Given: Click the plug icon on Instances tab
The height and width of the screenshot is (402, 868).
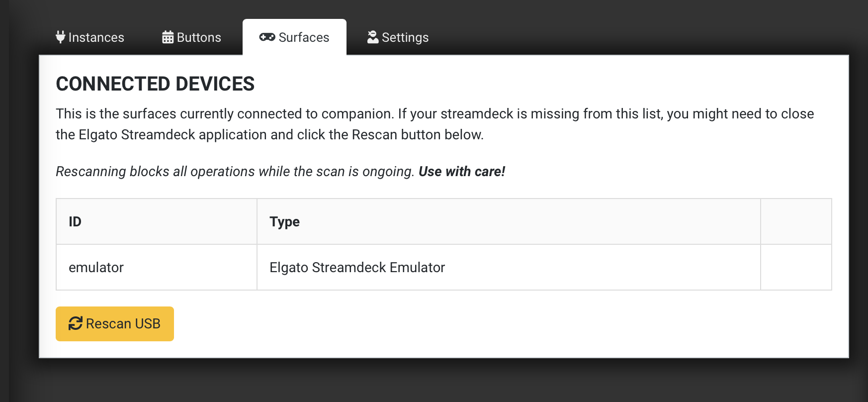Looking at the screenshot, I should tap(60, 37).
